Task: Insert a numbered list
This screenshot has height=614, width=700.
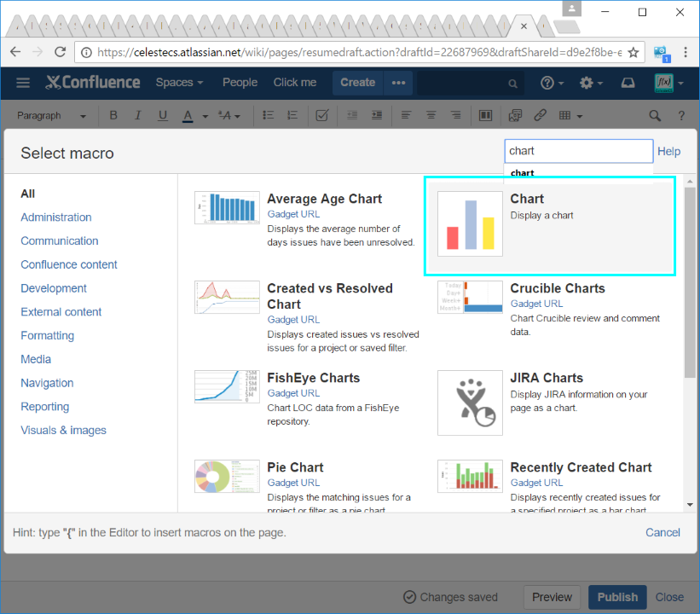Action: tap(292, 116)
